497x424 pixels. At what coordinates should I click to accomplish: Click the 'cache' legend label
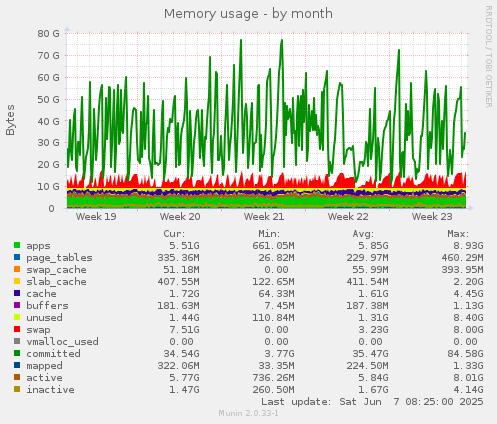(41, 294)
